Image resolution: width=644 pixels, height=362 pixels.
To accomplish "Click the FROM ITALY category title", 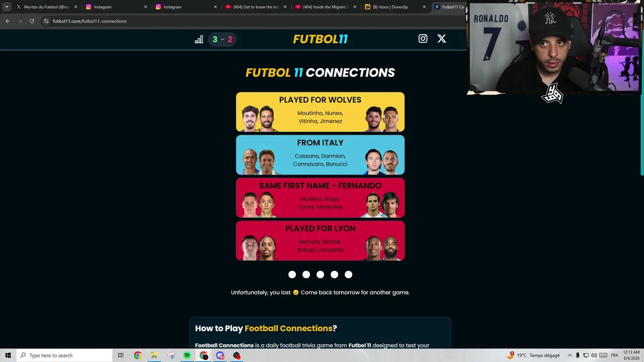I will tap(320, 143).
